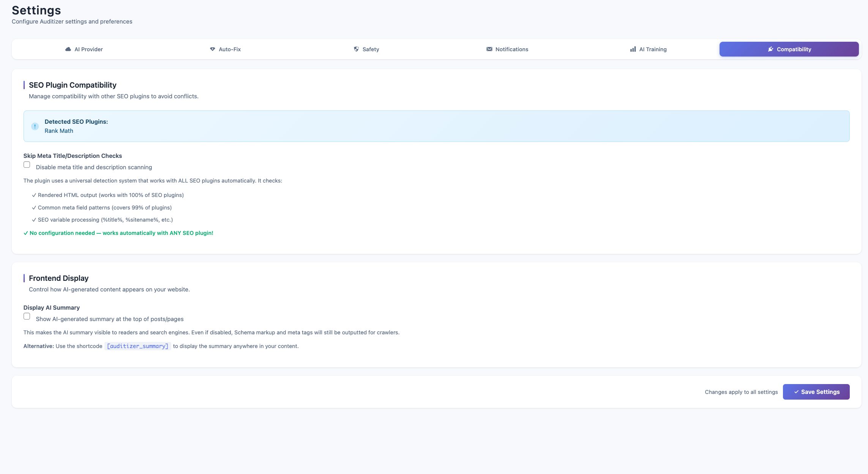Switch to the Notifications tab
Viewport: 868px width, 474px height.
click(x=511, y=49)
